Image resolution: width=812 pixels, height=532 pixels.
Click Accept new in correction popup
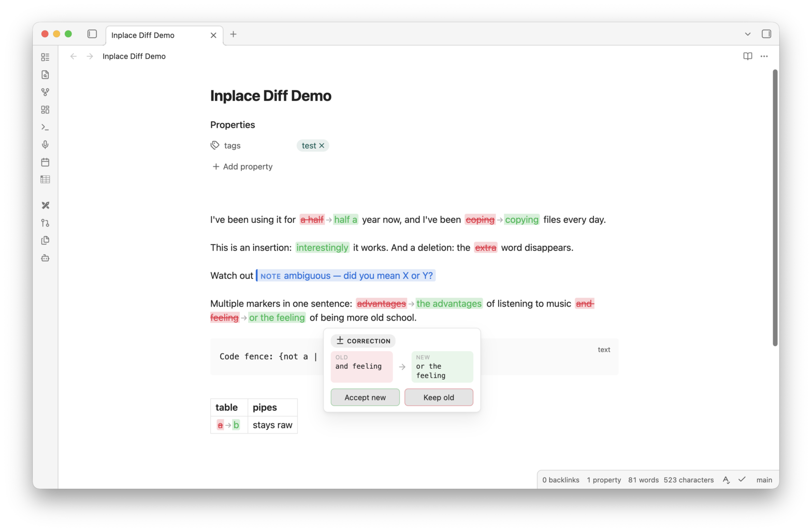[x=365, y=397]
